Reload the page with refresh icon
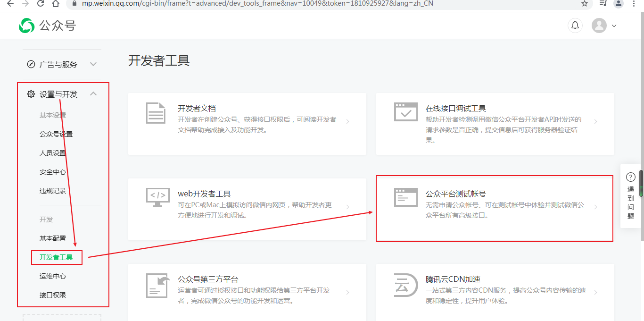This screenshot has height=321, width=644. coord(41,3)
